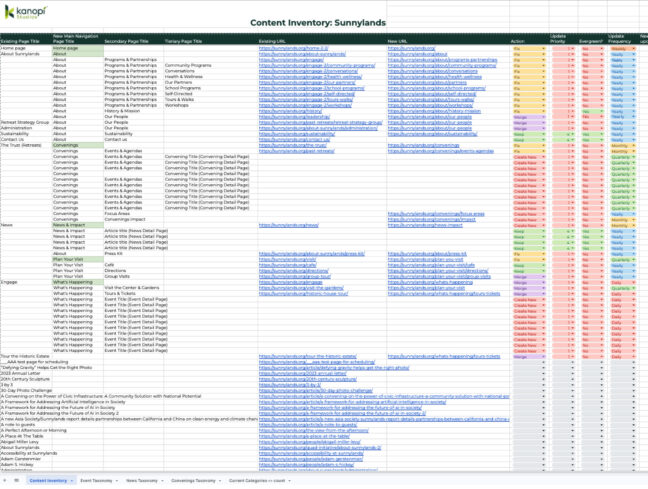Select the Press Kit cell
Viewport: 648px width, 489px height.
click(x=133, y=254)
